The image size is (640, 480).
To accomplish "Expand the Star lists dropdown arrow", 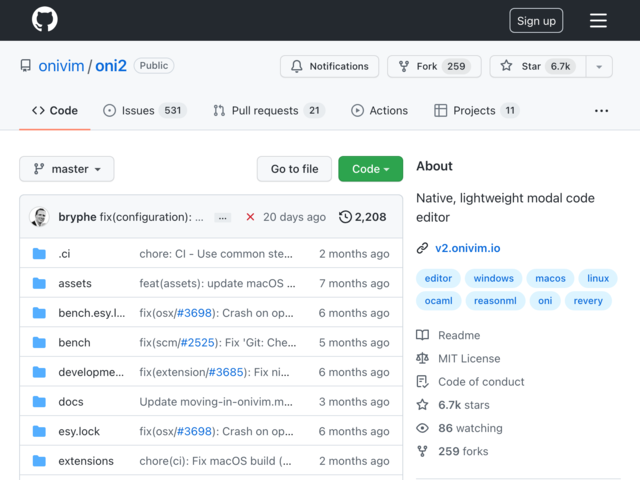I will [x=599, y=67].
